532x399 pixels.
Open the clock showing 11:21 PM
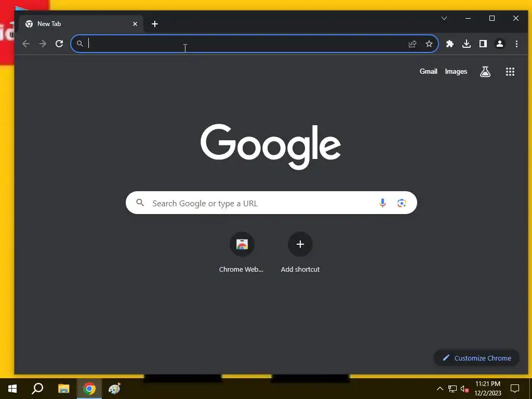[x=487, y=389]
